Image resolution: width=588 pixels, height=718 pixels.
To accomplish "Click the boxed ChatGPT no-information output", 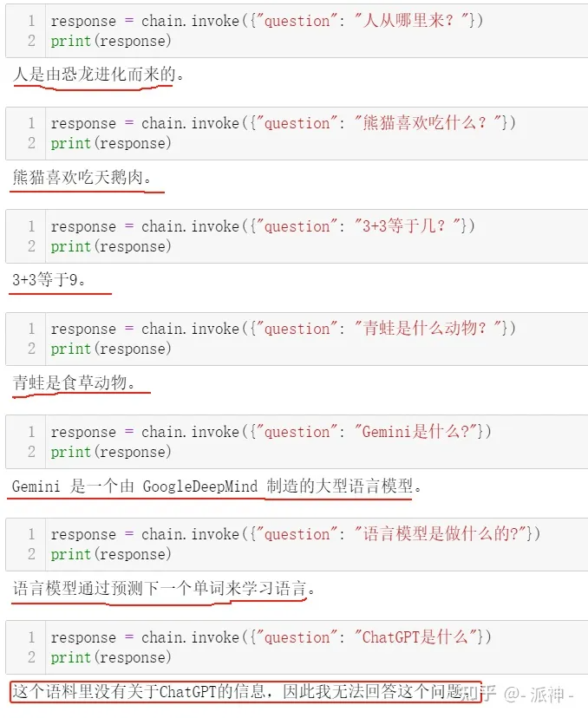I will [245, 691].
